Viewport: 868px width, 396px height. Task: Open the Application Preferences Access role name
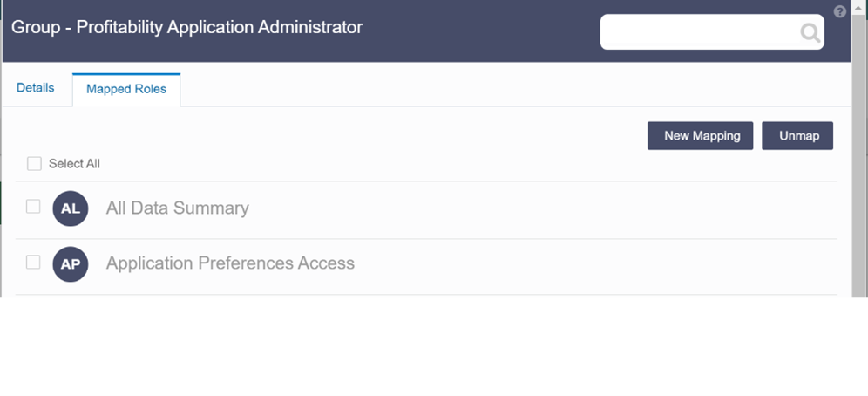point(230,263)
